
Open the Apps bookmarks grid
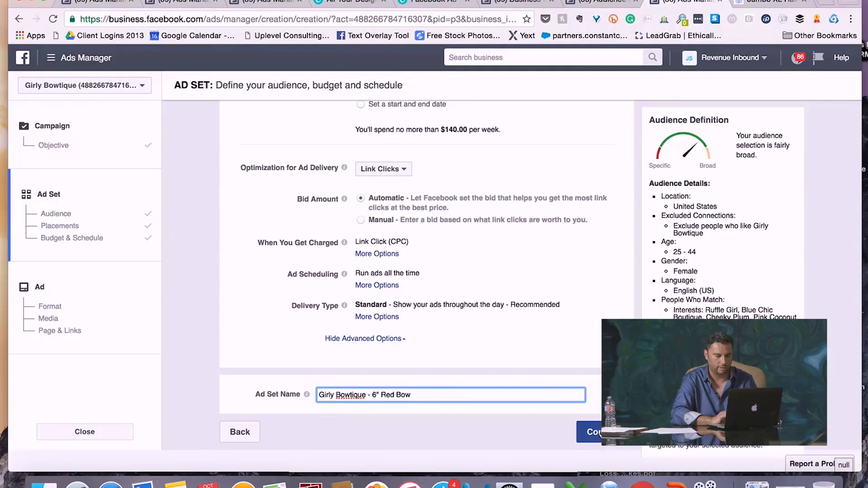[30, 35]
